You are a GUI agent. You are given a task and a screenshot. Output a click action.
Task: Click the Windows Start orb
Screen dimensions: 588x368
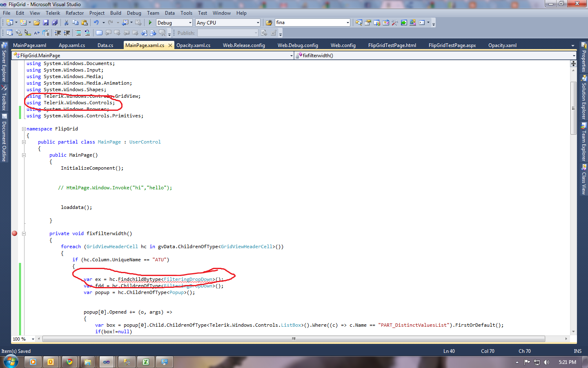point(11,361)
